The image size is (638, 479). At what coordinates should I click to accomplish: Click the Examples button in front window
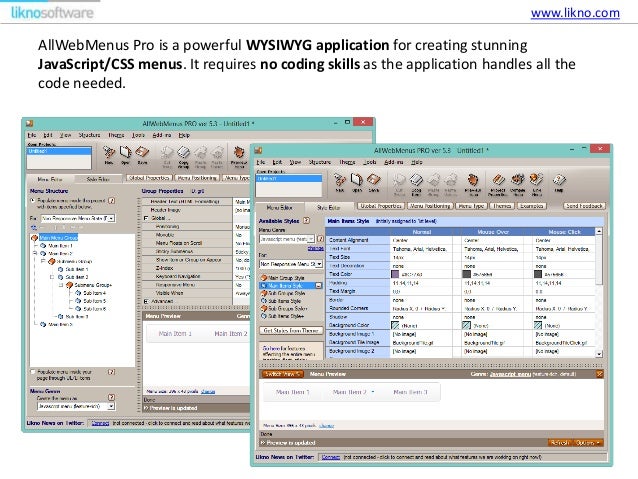tap(531, 206)
